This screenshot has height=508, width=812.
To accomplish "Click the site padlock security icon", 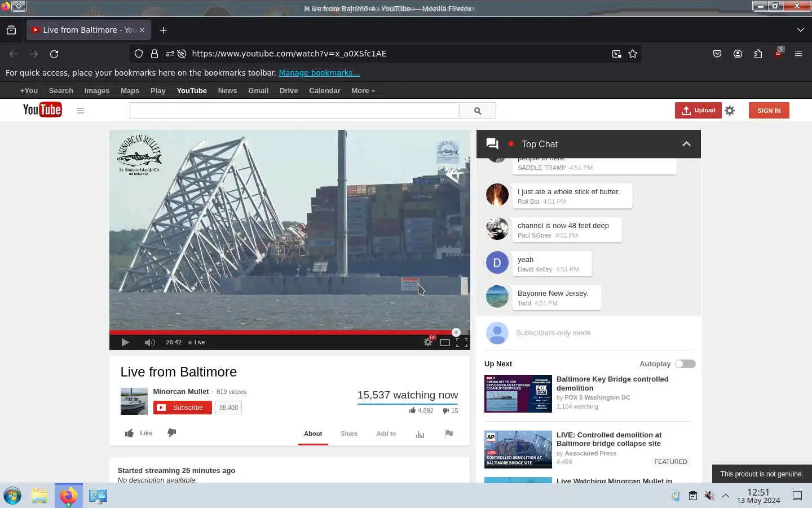I will 154,54.
